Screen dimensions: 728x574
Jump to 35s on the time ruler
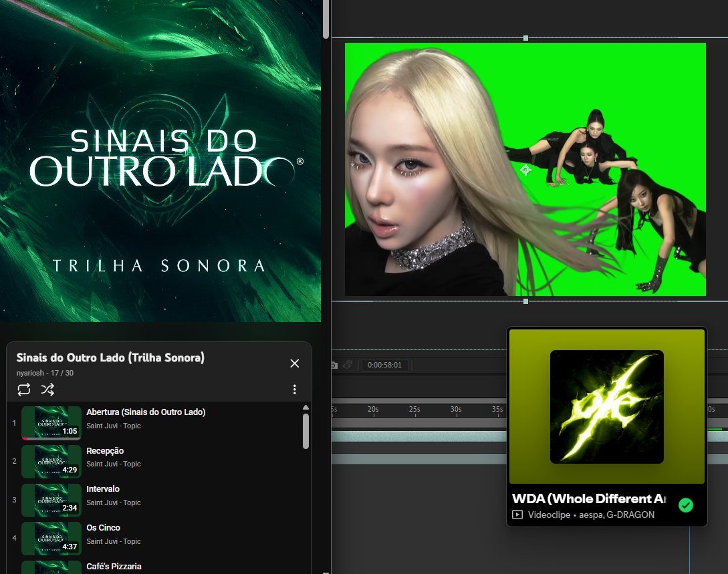497,409
